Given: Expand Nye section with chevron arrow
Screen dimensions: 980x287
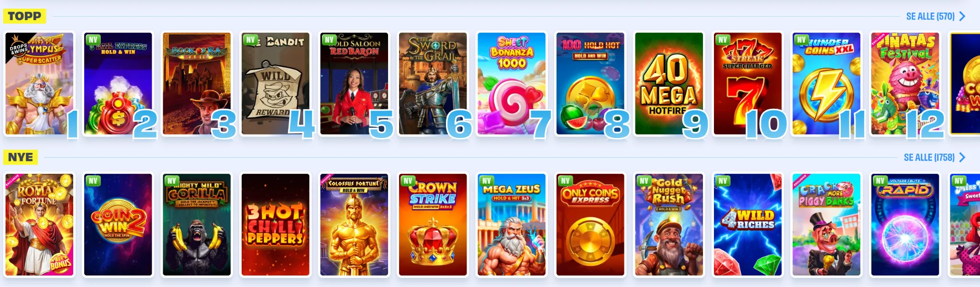Looking at the screenshot, I should click(x=962, y=158).
